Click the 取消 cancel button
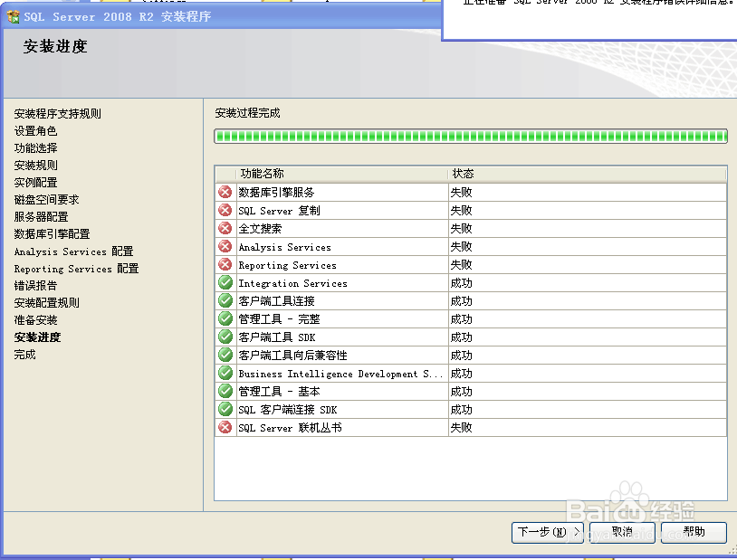This screenshot has height=560, width=737. pos(622,532)
